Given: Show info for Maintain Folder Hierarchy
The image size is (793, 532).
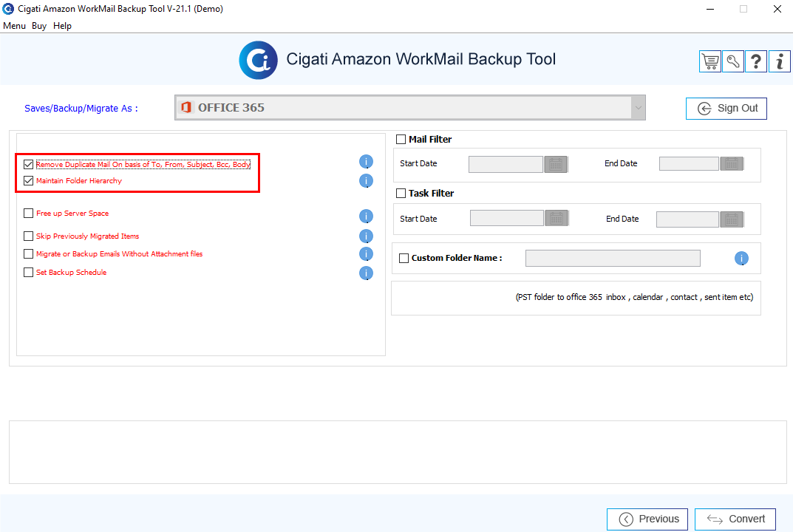Looking at the screenshot, I should pyautogui.click(x=366, y=180).
